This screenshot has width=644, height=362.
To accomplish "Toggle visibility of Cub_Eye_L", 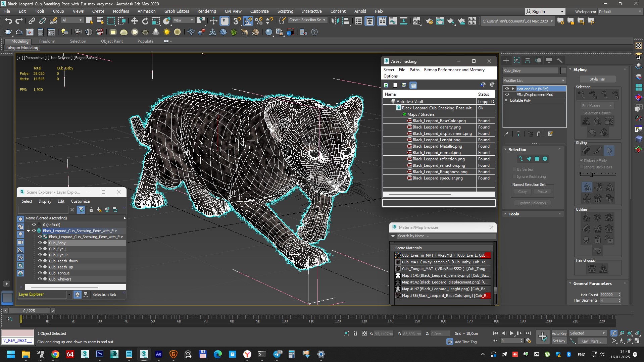I will pyautogui.click(x=40, y=249).
